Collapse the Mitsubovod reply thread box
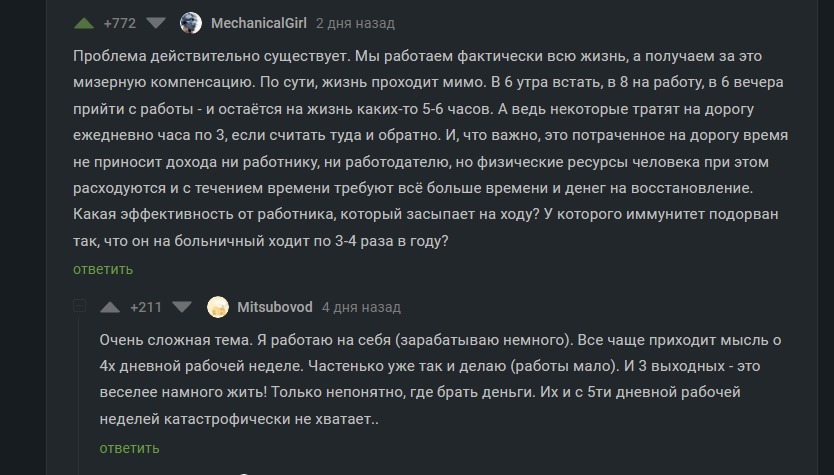This screenshot has height=475, width=834. click(x=80, y=306)
